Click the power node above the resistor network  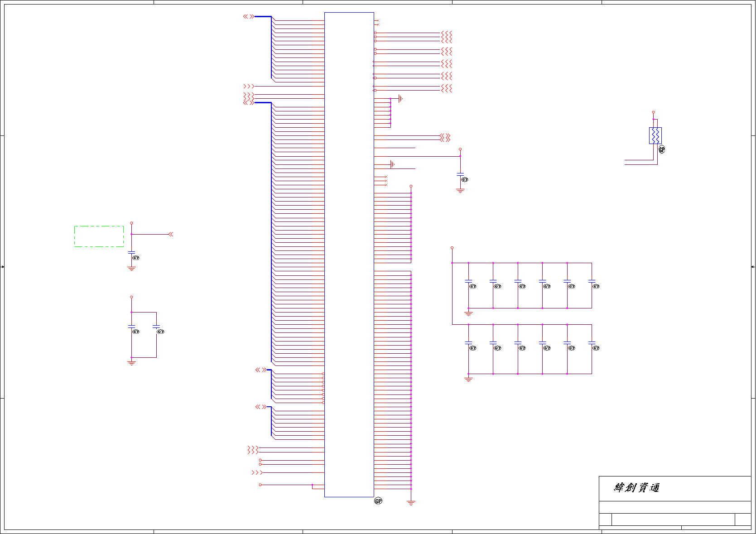coord(653,112)
